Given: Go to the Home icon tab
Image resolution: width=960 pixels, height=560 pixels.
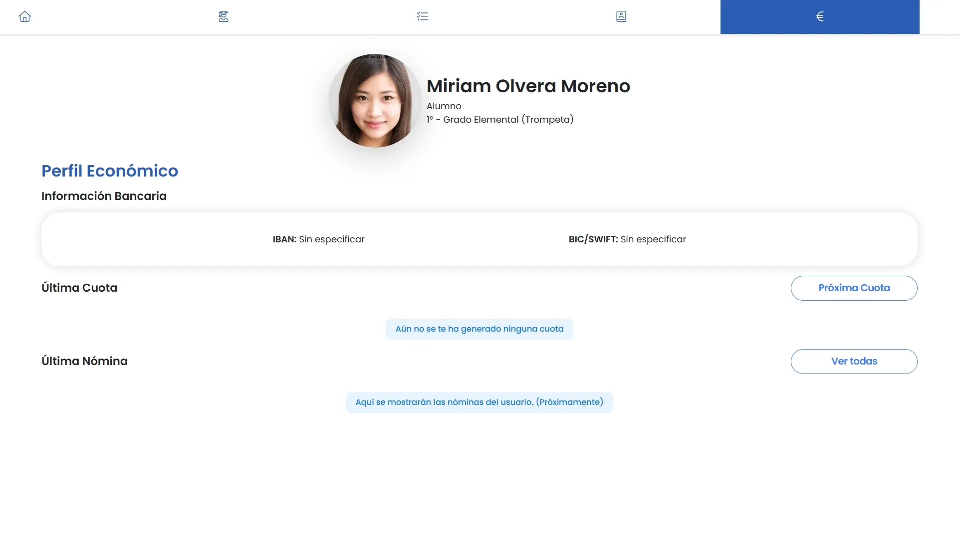Looking at the screenshot, I should pos(24,16).
